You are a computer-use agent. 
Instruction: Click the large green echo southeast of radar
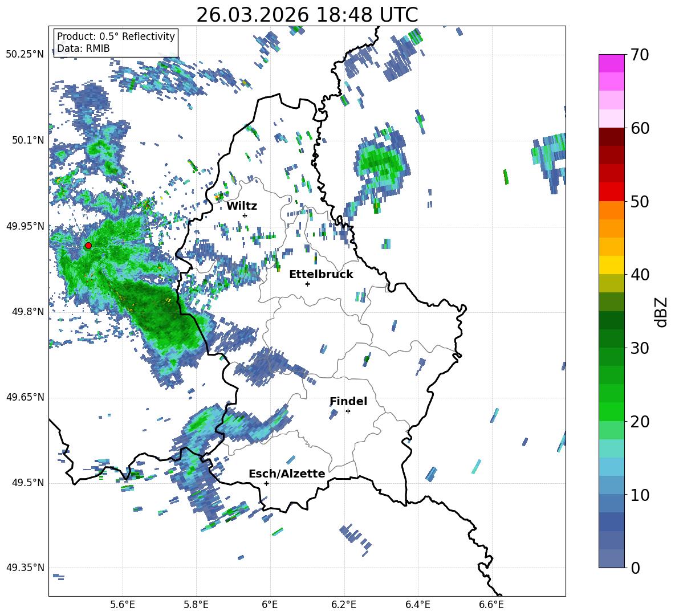(161, 316)
